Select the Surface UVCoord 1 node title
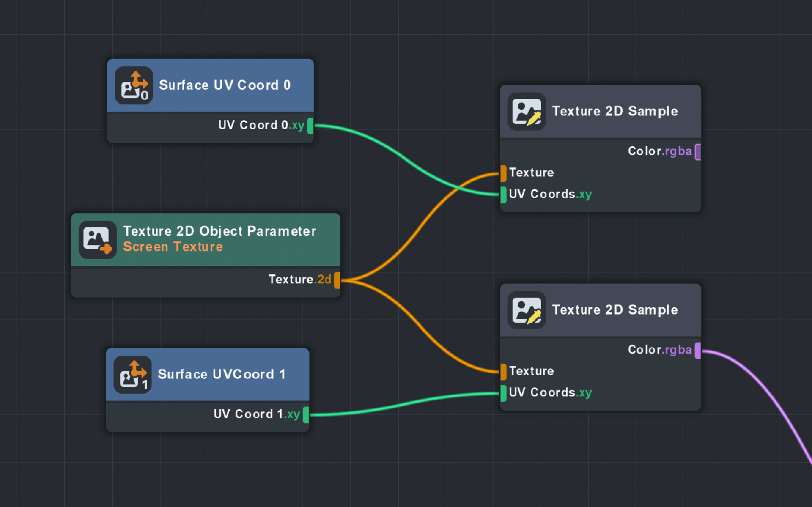 click(x=222, y=375)
